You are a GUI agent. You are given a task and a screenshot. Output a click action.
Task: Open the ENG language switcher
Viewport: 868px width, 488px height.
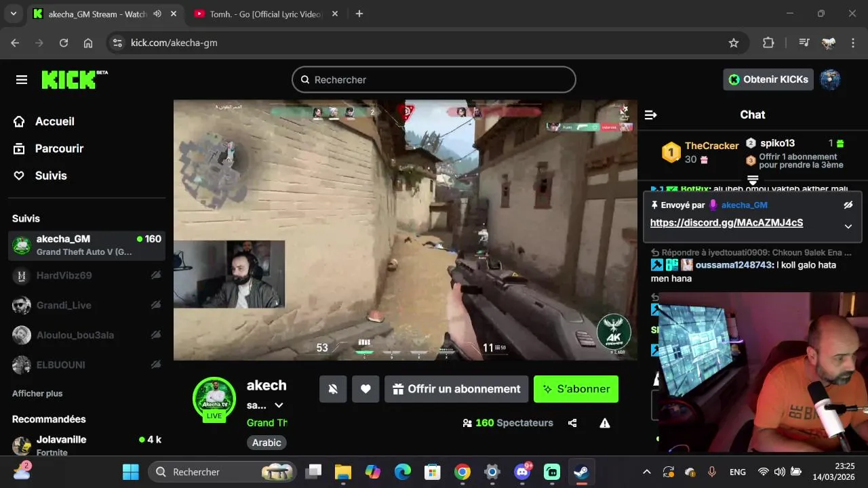738,472
